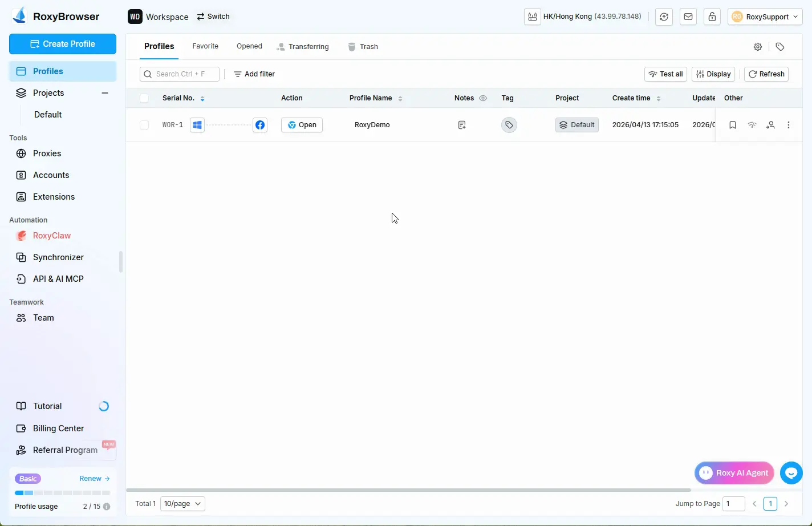Open the Billing Center
Image resolution: width=812 pixels, height=526 pixels.
(x=63, y=428)
